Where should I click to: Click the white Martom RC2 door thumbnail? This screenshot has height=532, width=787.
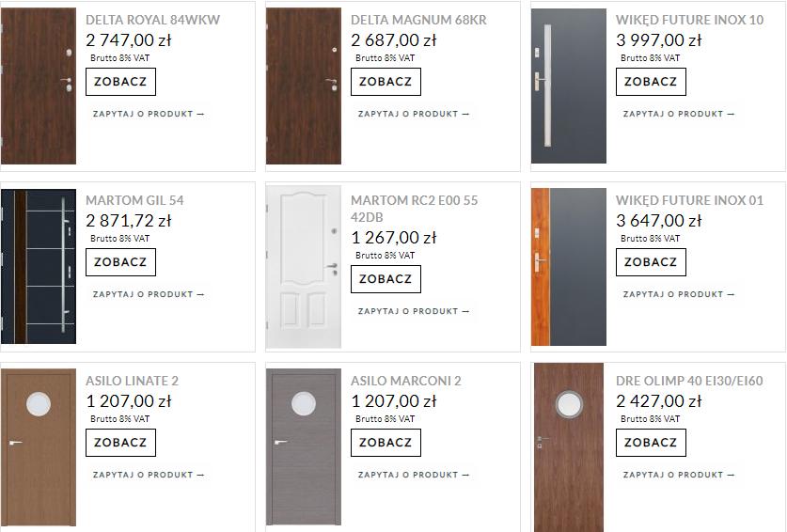coord(304,267)
